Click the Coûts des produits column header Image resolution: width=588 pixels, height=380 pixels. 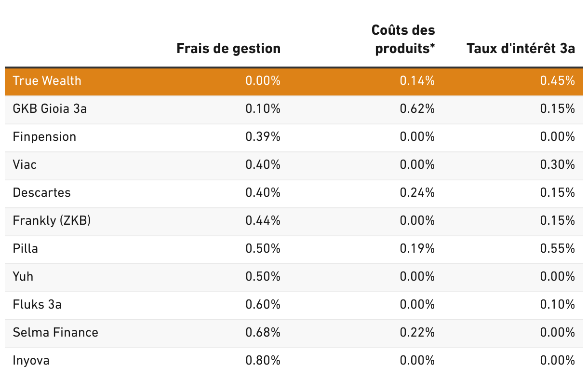click(x=405, y=40)
